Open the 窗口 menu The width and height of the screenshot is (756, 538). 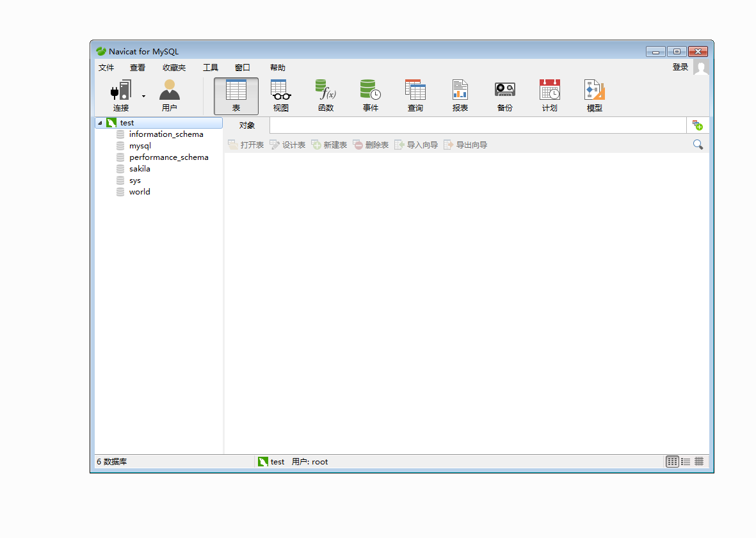(x=242, y=67)
